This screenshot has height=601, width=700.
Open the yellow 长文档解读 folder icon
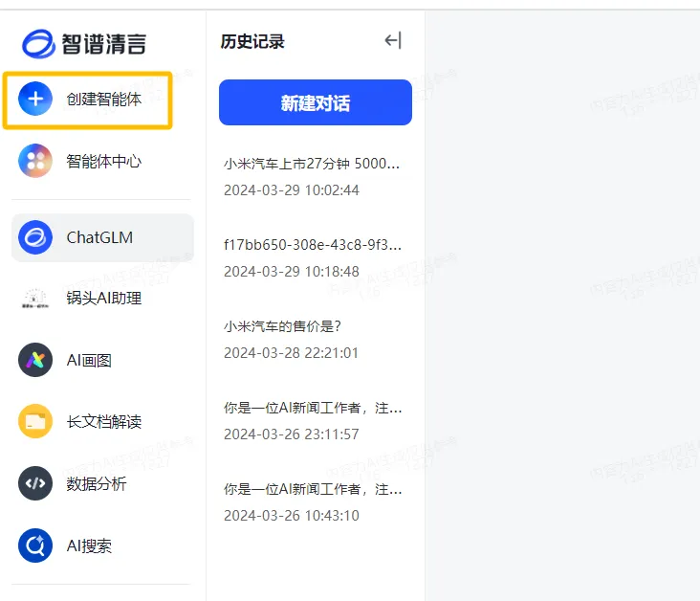pos(35,421)
